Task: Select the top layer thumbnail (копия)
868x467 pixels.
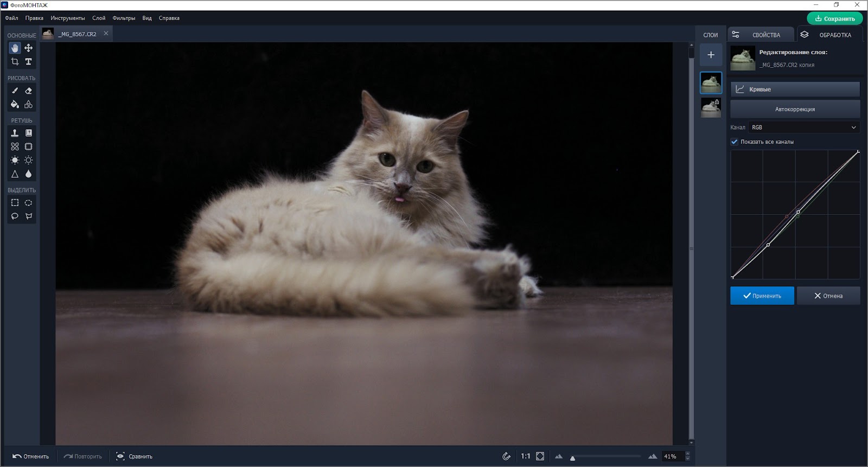Action: (x=711, y=83)
